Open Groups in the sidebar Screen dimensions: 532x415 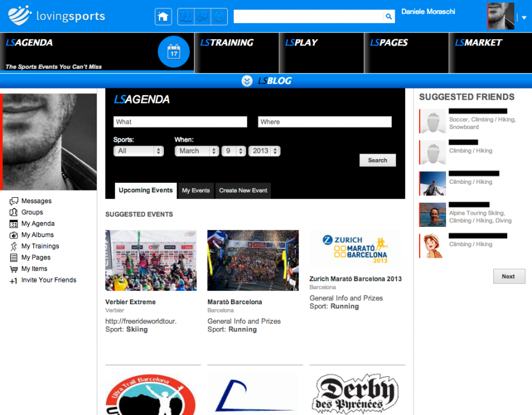coord(32,212)
